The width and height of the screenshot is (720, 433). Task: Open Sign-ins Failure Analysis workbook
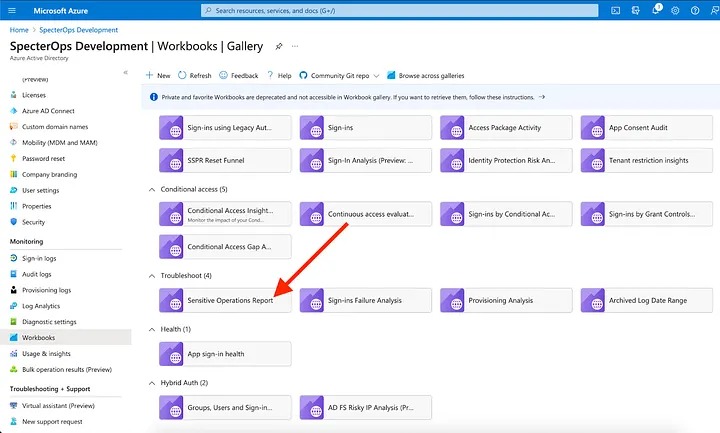click(x=365, y=300)
